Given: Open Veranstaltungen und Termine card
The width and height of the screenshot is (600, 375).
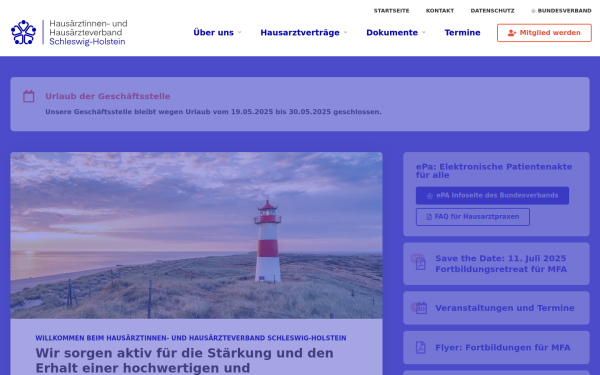Looking at the screenshot, I should click(x=496, y=308).
